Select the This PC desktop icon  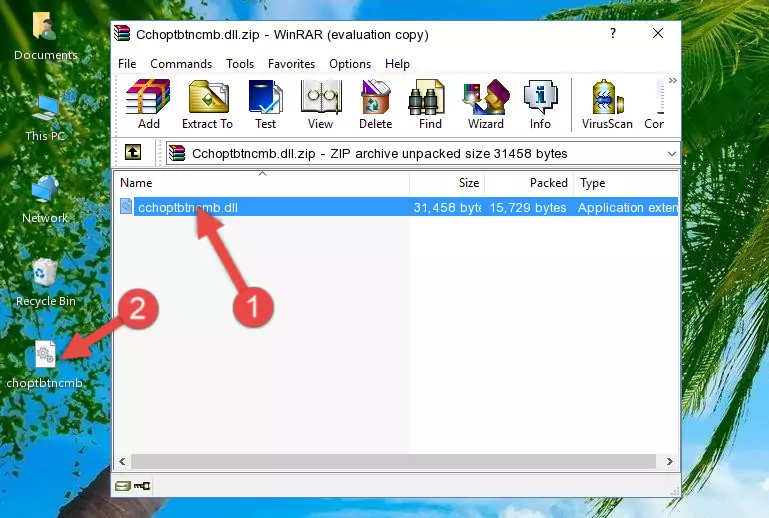pos(45,118)
